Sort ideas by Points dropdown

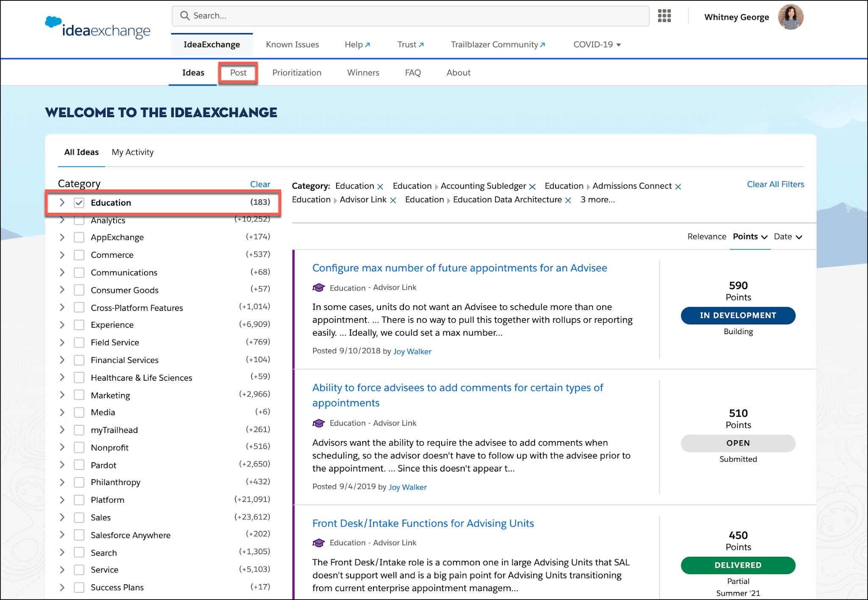pos(750,237)
